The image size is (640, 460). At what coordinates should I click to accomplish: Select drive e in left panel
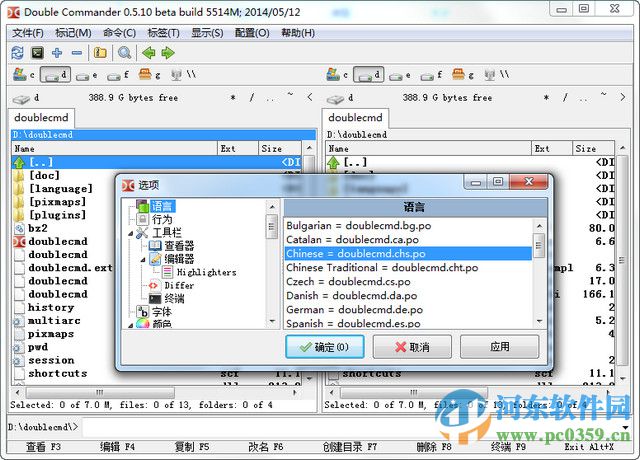tap(87, 76)
